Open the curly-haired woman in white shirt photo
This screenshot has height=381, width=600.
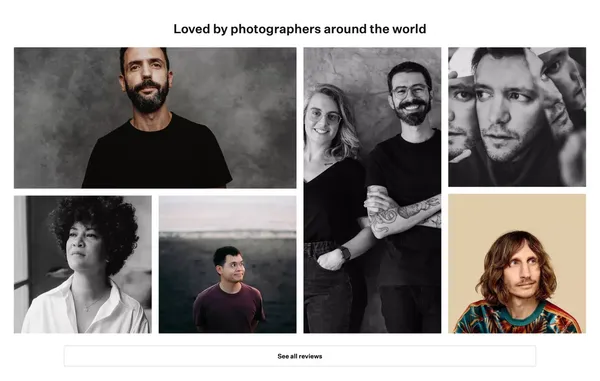pos(83,264)
